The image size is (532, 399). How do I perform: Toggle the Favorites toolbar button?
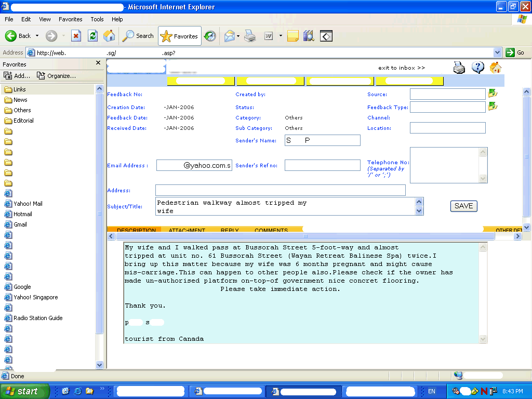179,36
